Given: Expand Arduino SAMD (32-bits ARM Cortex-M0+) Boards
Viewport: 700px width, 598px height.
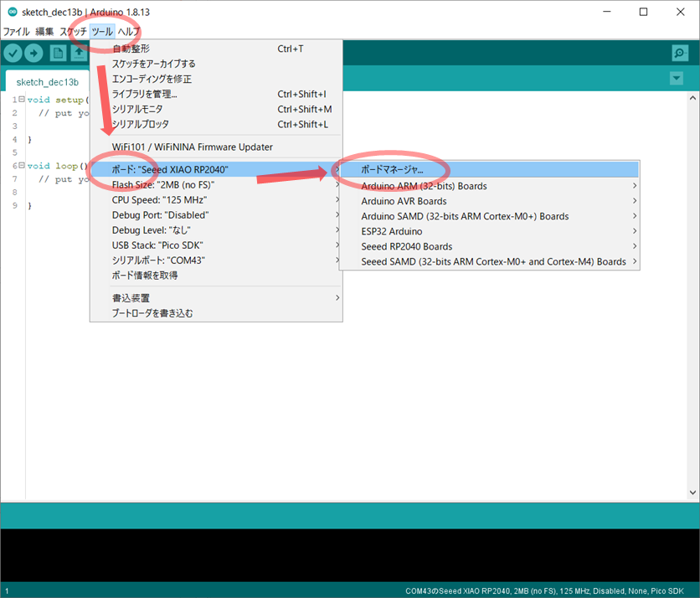Looking at the screenshot, I should pyautogui.click(x=489, y=217).
